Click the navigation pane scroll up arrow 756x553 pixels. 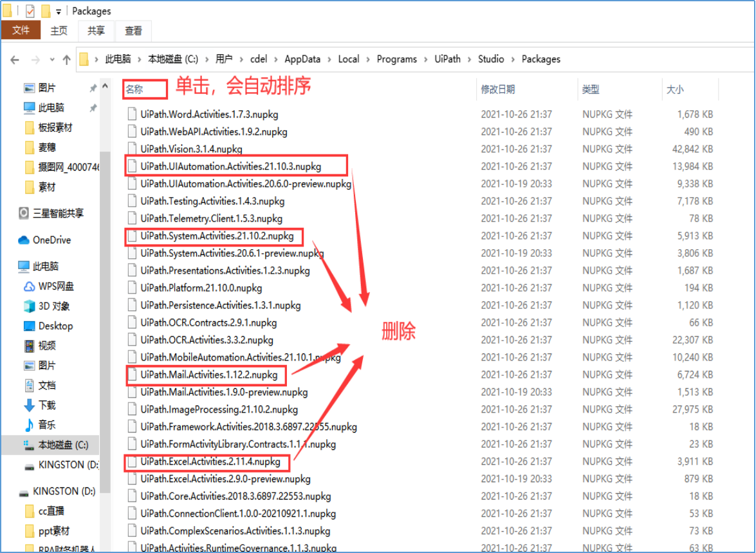click(105, 86)
